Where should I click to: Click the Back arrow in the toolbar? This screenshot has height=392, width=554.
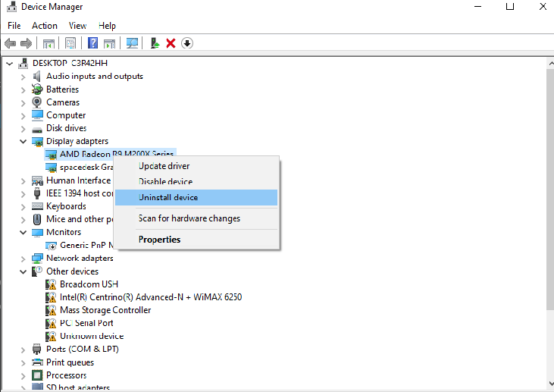click(x=11, y=43)
